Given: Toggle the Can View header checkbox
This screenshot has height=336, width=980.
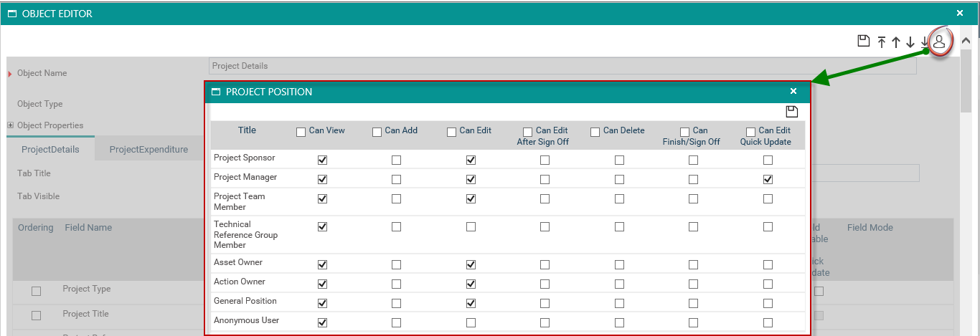Looking at the screenshot, I should coord(301,132).
